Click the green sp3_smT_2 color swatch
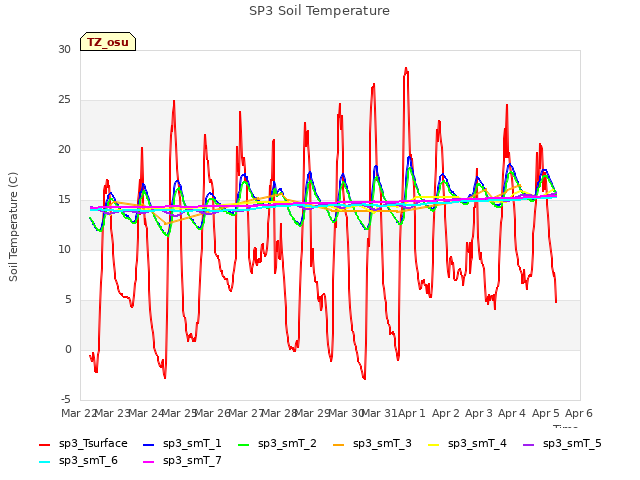Image resolution: width=640 pixels, height=480 pixels. [244, 444]
